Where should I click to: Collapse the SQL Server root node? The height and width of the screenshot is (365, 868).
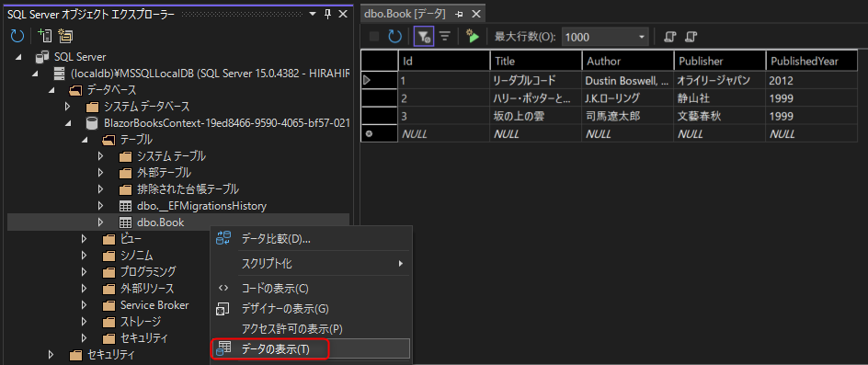coord(18,57)
